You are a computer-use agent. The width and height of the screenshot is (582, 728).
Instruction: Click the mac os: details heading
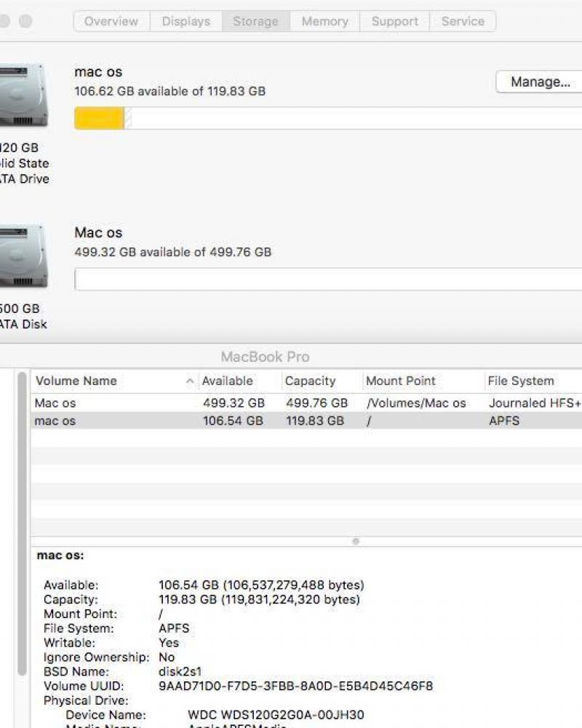tap(60, 555)
